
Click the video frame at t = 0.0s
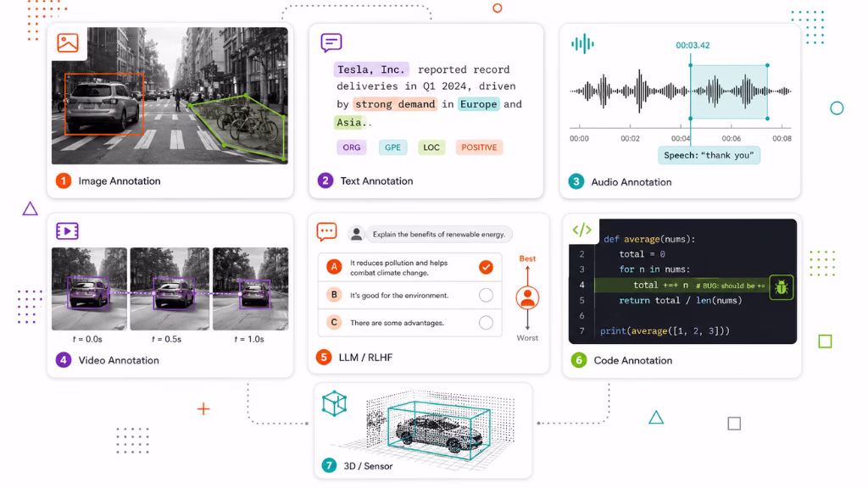click(89, 289)
